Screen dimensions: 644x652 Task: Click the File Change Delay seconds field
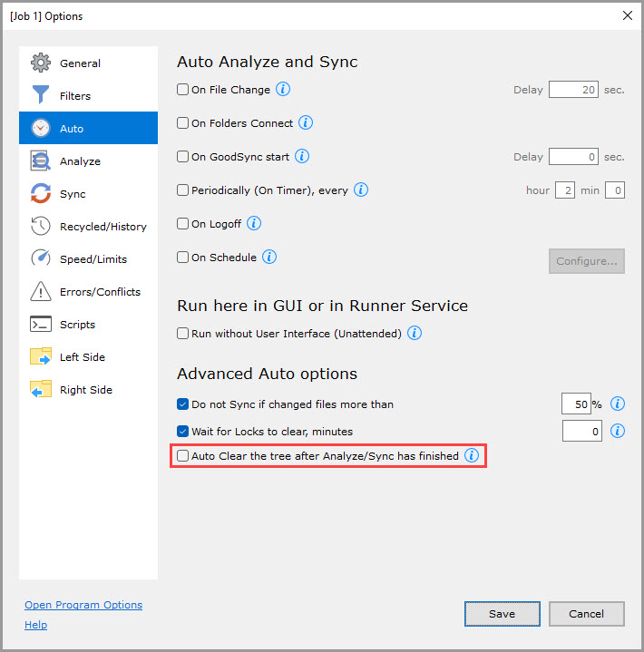click(573, 90)
